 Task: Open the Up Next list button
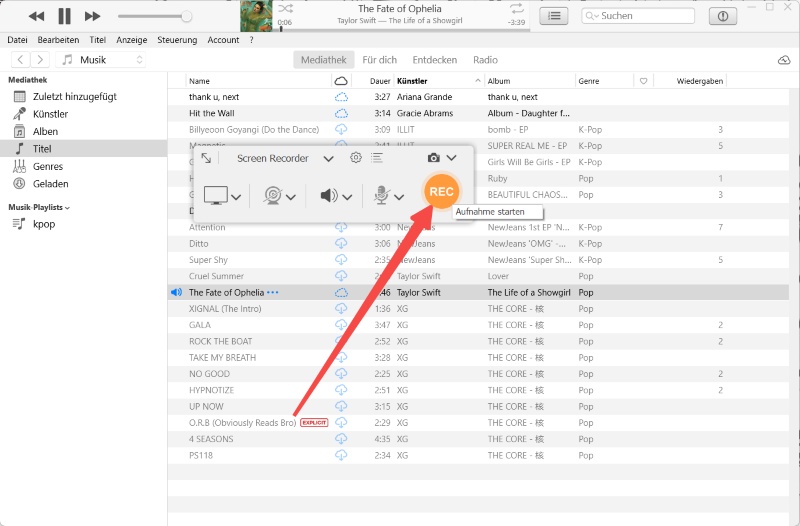click(554, 16)
